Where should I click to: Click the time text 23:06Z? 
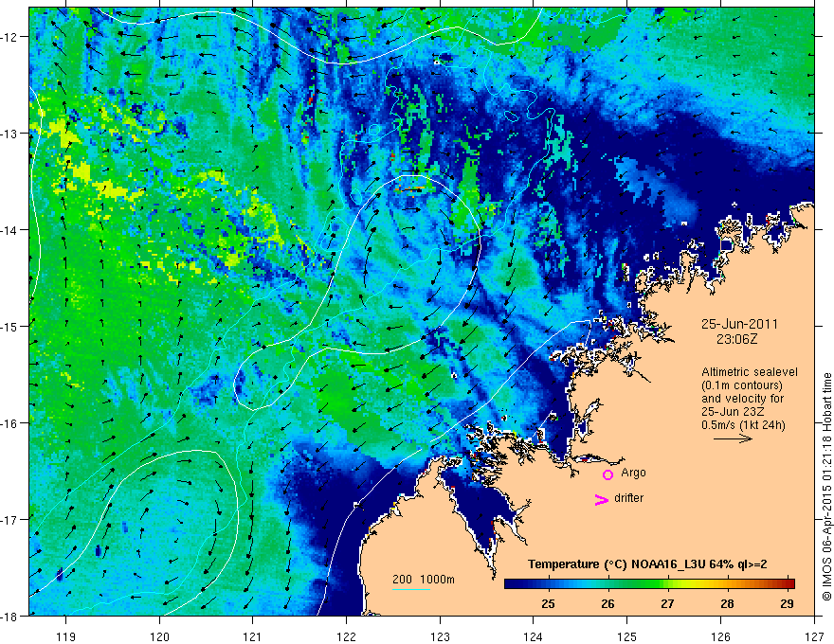(x=736, y=338)
